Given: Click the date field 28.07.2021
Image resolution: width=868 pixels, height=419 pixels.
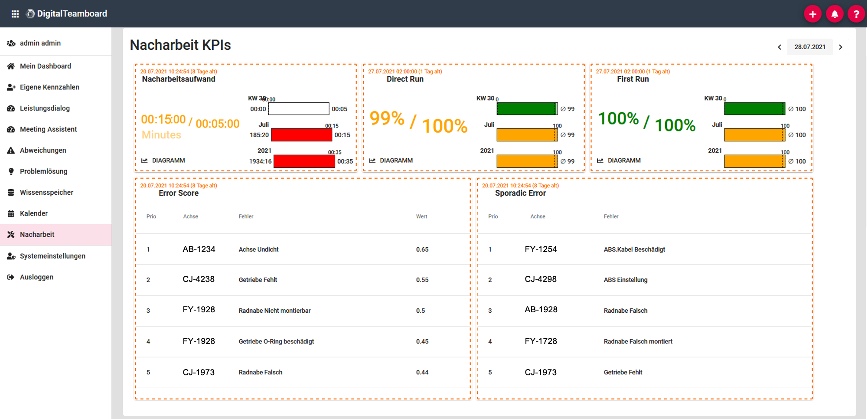Looking at the screenshot, I should tap(810, 47).
